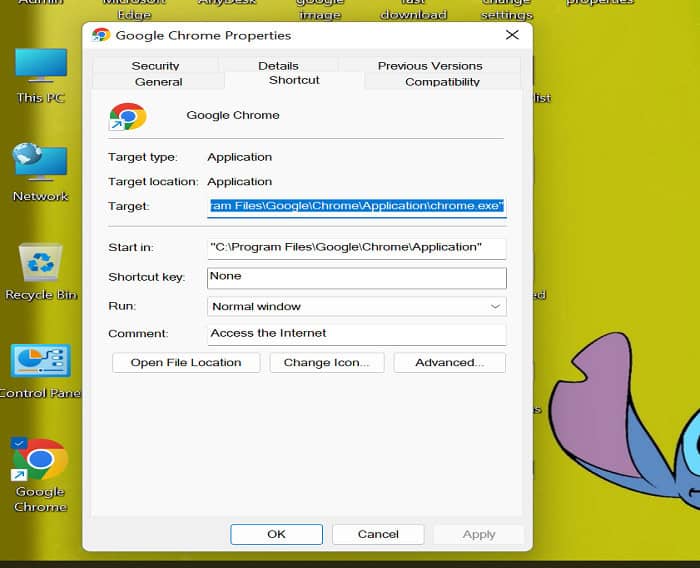Close the Google Chrome Properties dialog
Screen dimensions: 700x568
(512, 35)
